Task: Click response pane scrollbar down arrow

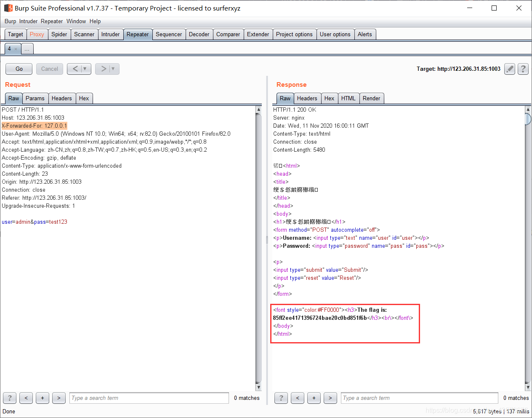Action: pos(528,387)
